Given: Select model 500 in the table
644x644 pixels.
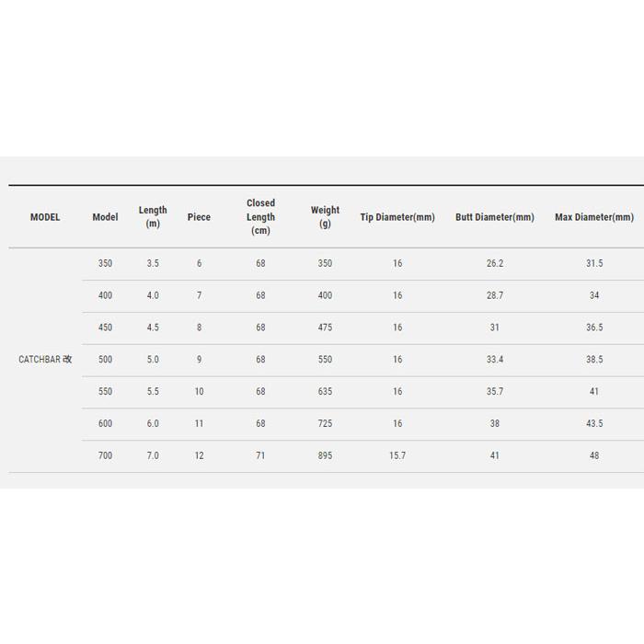Looking at the screenshot, I should (x=105, y=360).
